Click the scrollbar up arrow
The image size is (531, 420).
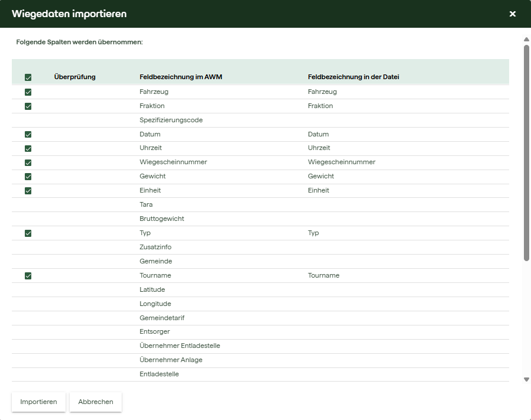526,40
